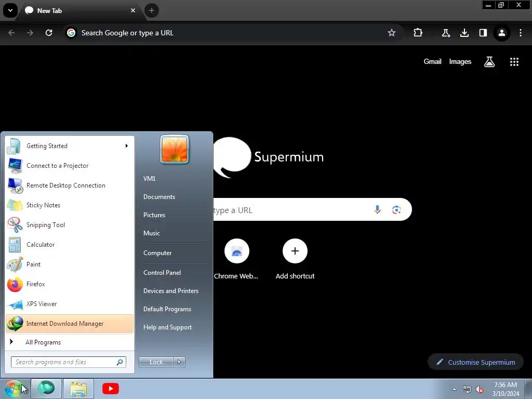Open a new tab with the plus button

[152, 10]
